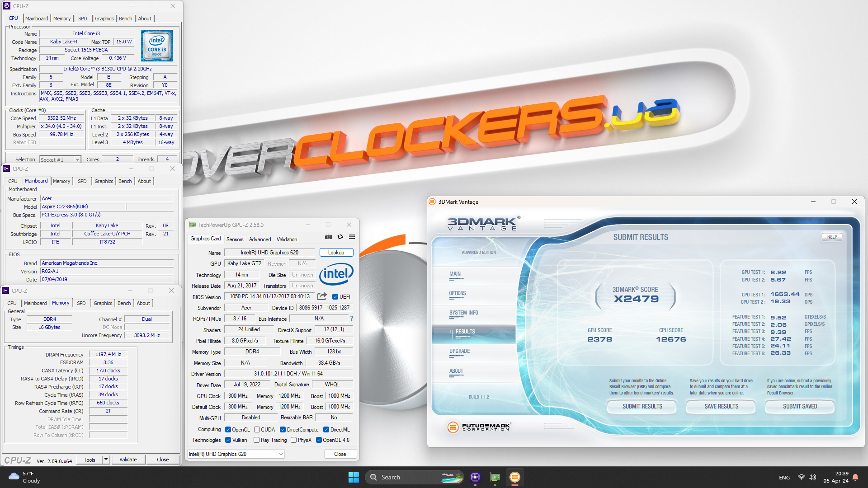Open the notification bell icon
The width and height of the screenshot is (868, 488).
855,478
